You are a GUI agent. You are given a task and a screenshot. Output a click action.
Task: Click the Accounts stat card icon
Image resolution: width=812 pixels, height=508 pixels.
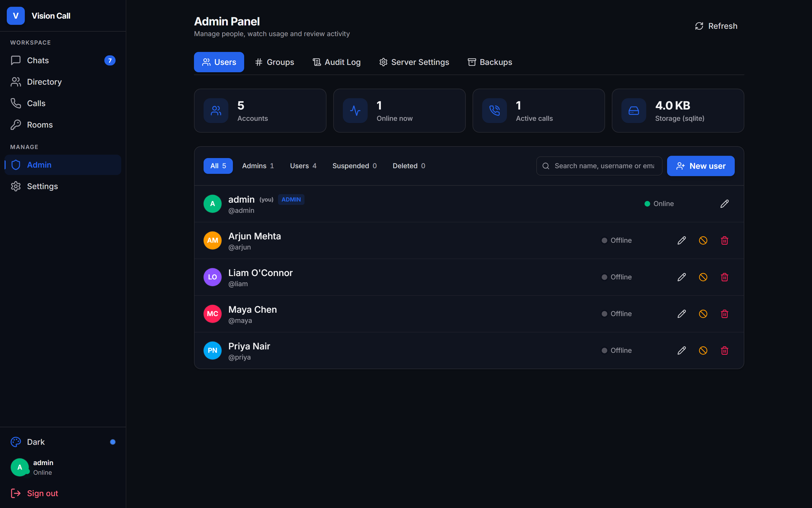tap(216, 111)
